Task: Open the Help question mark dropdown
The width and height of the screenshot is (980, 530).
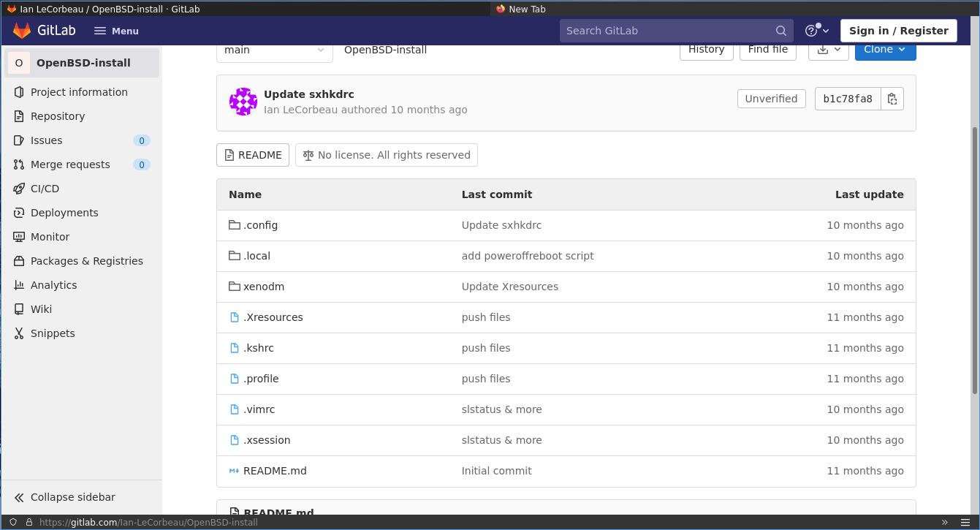Action: point(817,31)
